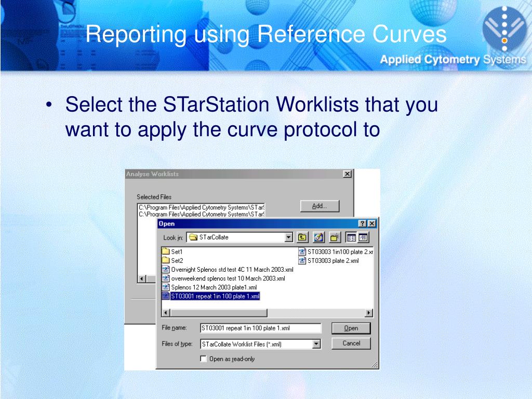This screenshot has width=532, height=399.
Task: Click the File name input field
Action: tap(260, 328)
